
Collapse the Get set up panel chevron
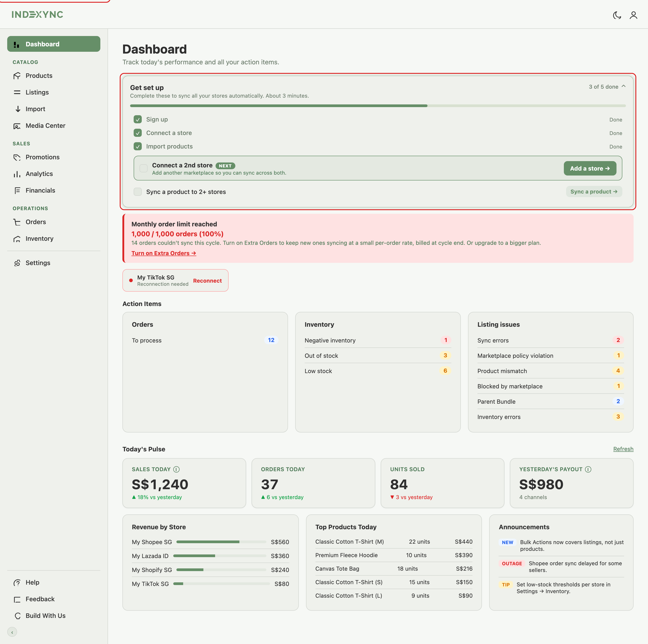click(x=623, y=86)
